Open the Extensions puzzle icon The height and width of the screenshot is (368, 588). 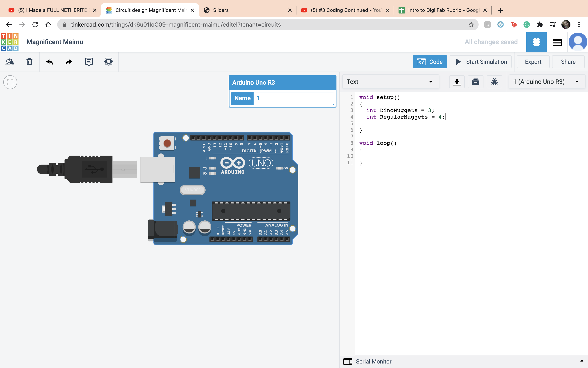[x=540, y=25]
